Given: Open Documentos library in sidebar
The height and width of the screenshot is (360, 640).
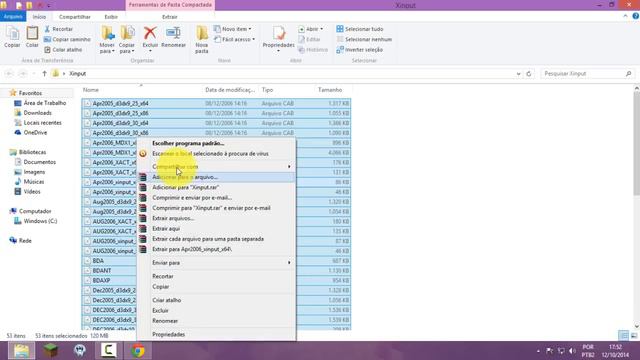Looking at the screenshot, I should [x=35, y=162].
